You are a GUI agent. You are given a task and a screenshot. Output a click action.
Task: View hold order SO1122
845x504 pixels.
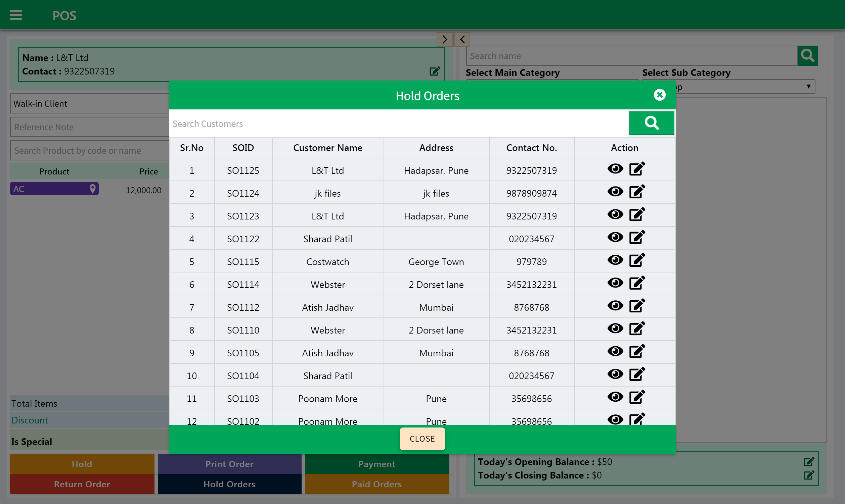(615, 237)
